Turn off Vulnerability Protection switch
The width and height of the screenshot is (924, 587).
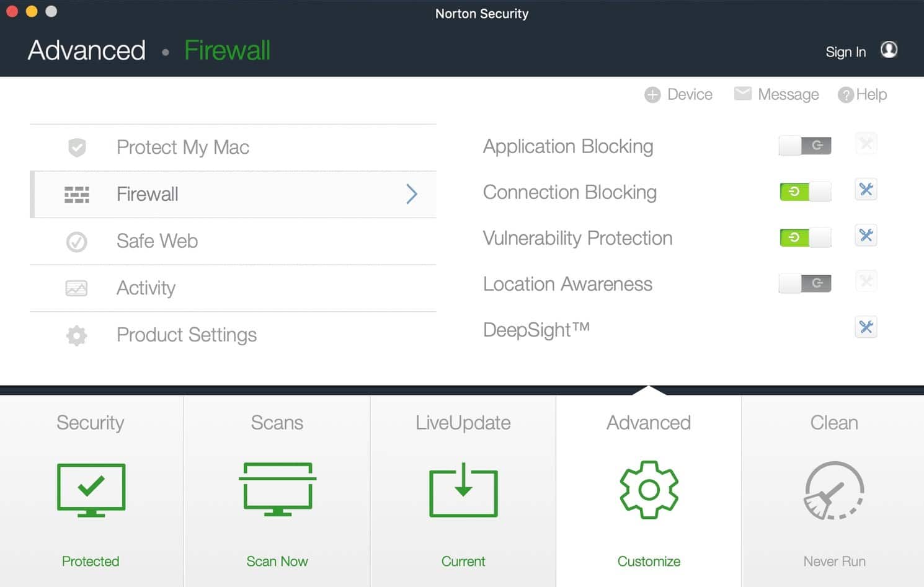[x=805, y=237]
